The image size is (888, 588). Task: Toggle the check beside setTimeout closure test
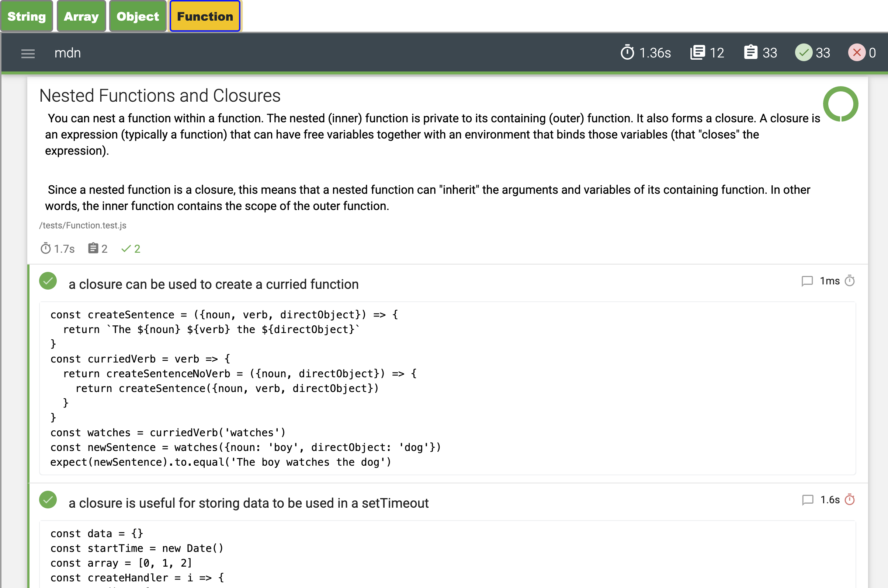click(x=48, y=500)
